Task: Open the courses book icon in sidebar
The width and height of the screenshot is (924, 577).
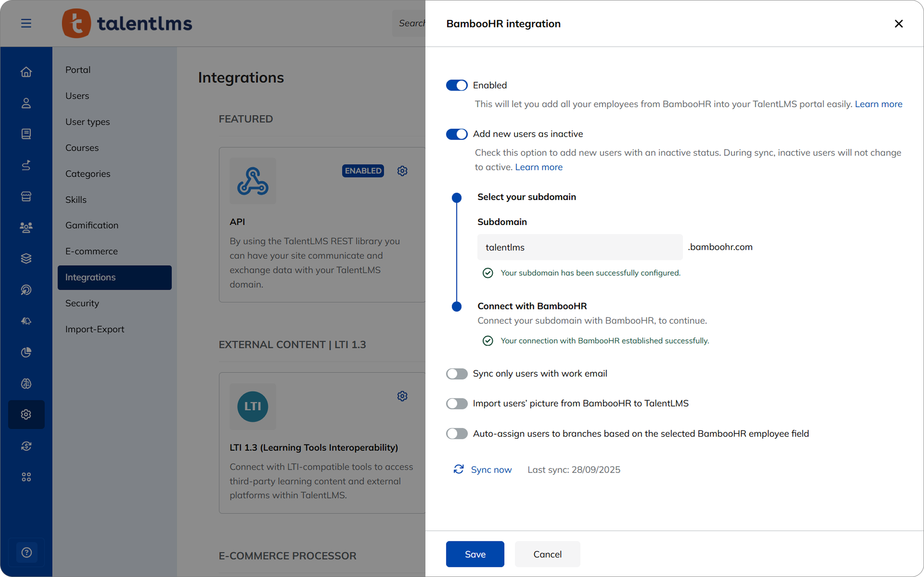Action: (26, 134)
